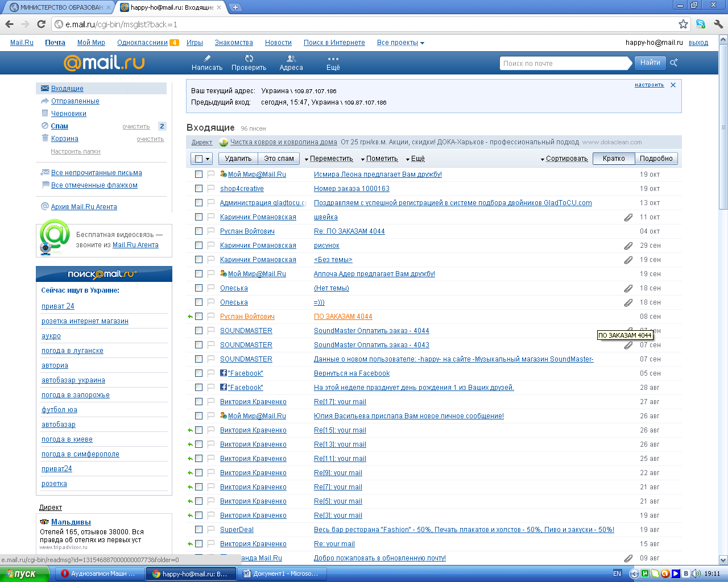728x582 pixels.
Task: Click the Найти search button
Action: click(x=650, y=63)
